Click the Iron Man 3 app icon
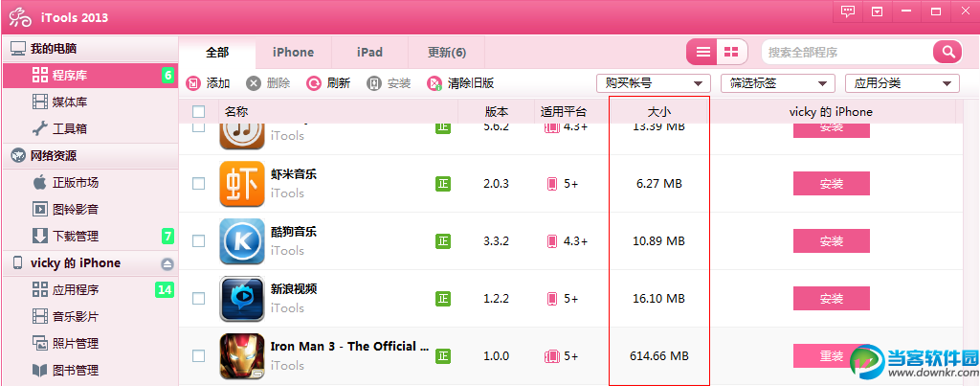The image size is (980, 386). 242,356
